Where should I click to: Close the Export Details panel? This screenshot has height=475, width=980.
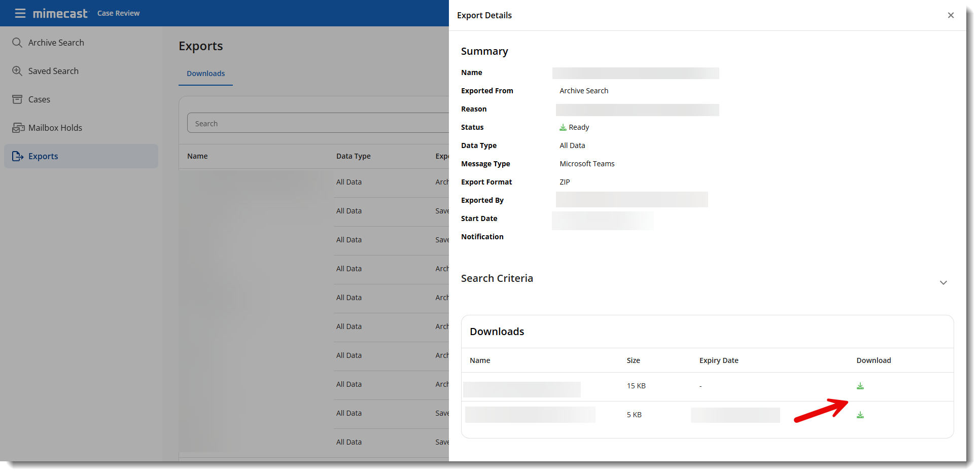click(951, 15)
